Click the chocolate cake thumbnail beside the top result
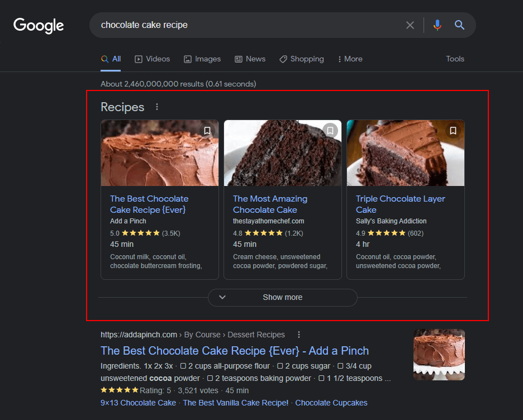This screenshot has width=523, height=420. 439,355
